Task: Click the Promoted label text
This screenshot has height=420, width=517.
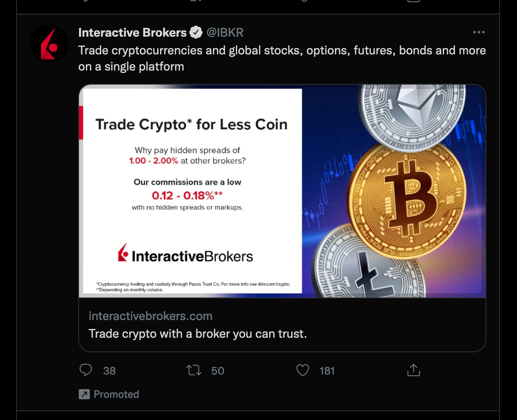Action: [116, 394]
